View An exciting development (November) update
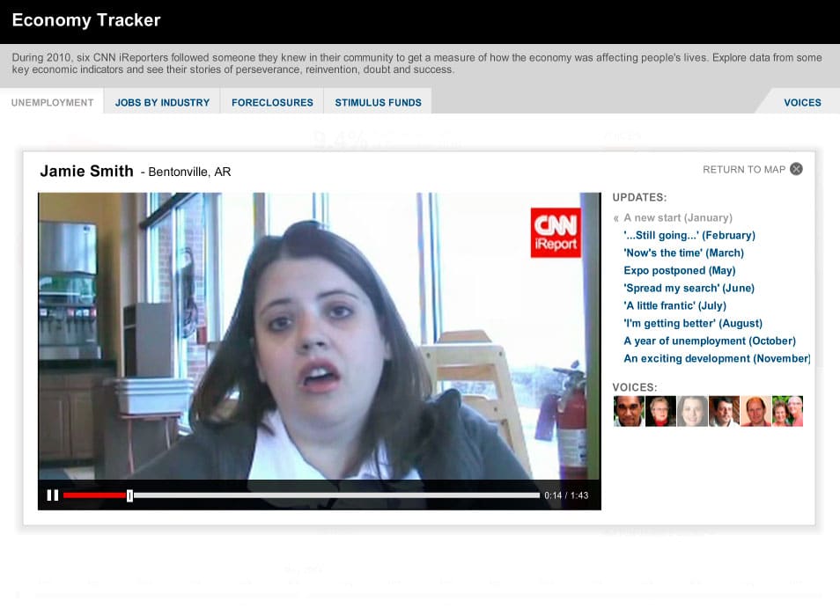 click(x=717, y=359)
